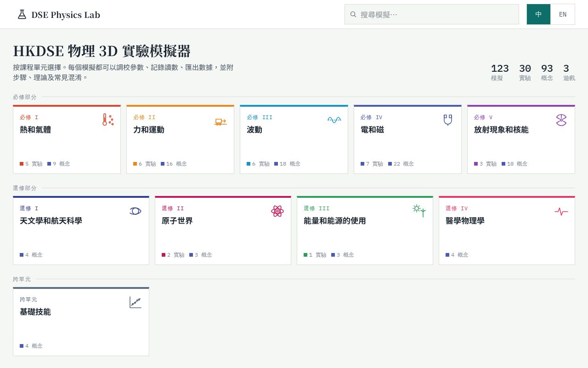
Task: Open the 波動 unit card
Action: 294,139
